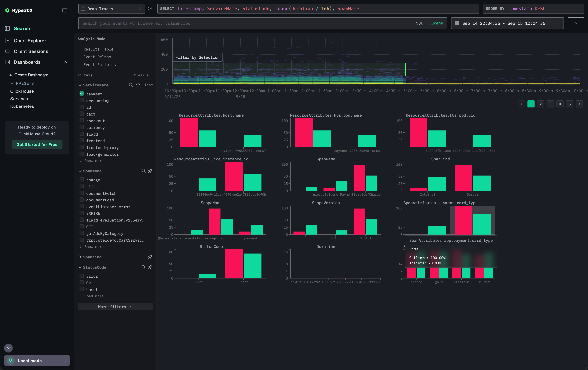Enable the Error status code filter
Screen dimensions: 588x370
[x=82, y=276]
